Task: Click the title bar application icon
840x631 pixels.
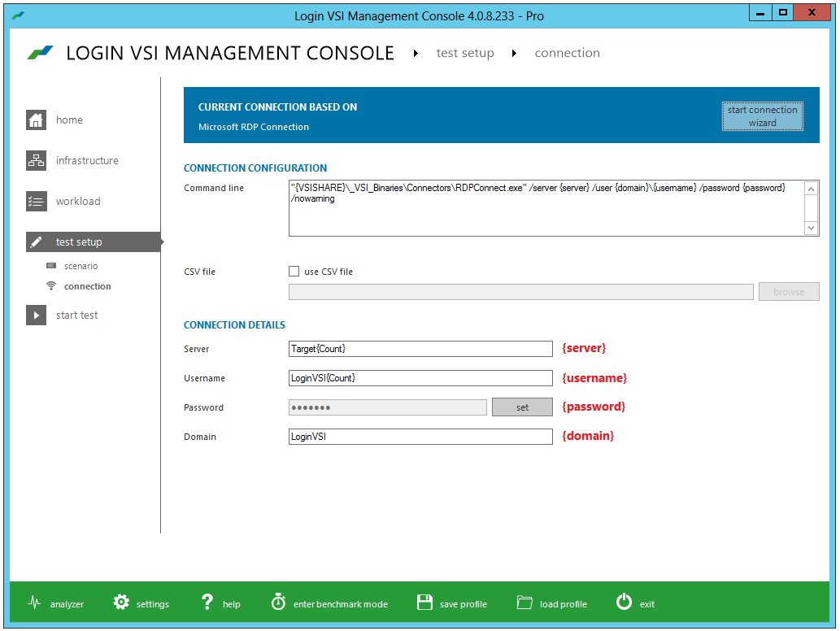Action: pos(18,15)
